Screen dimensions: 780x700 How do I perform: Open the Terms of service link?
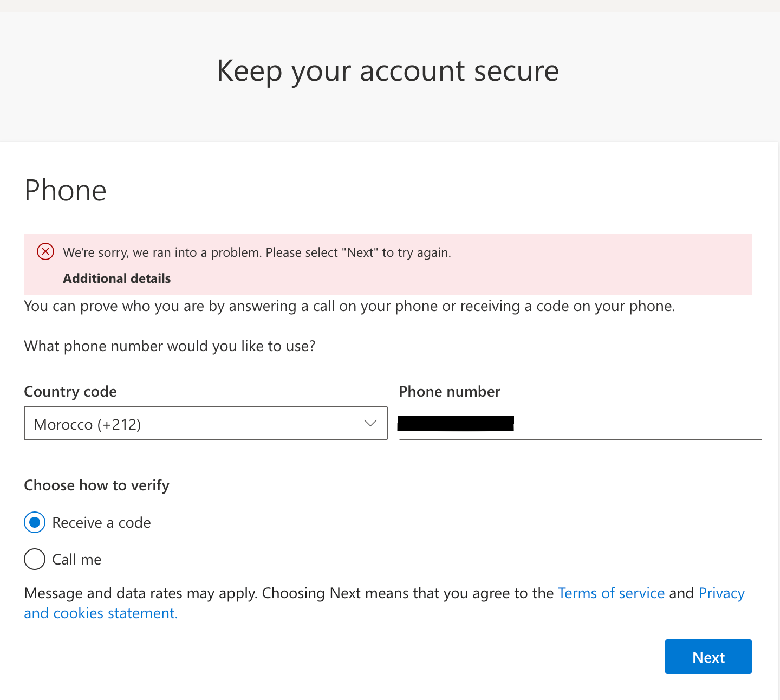click(x=611, y=593)
